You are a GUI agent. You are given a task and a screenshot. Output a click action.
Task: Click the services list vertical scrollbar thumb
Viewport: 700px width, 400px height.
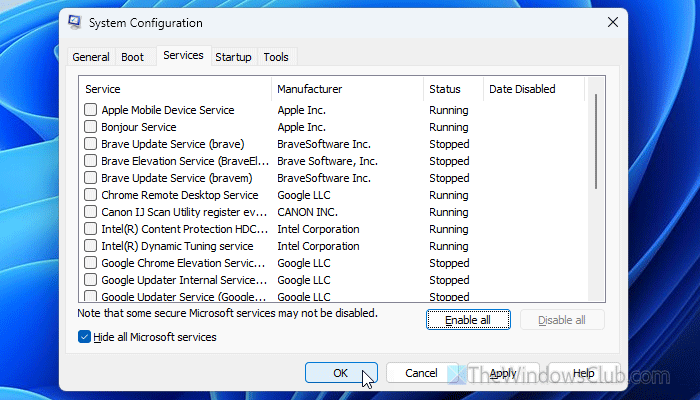pyautogui.click(x=596, y=141)
